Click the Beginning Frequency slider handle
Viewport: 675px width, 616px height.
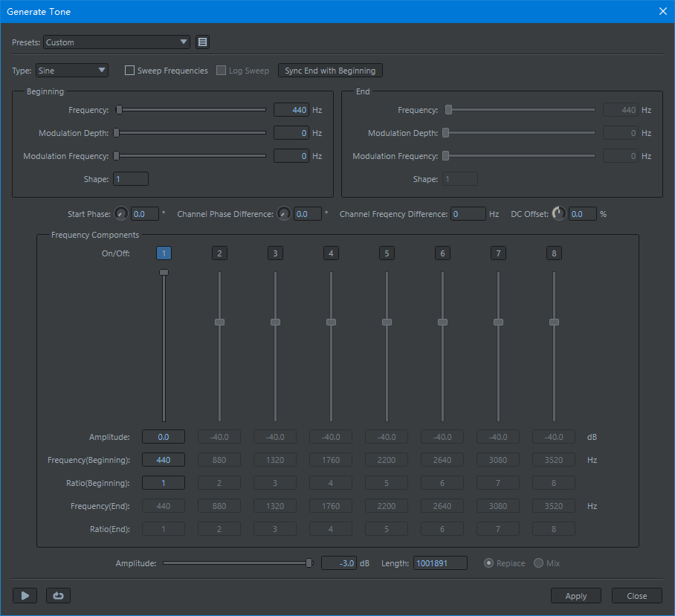pos(119,110)
